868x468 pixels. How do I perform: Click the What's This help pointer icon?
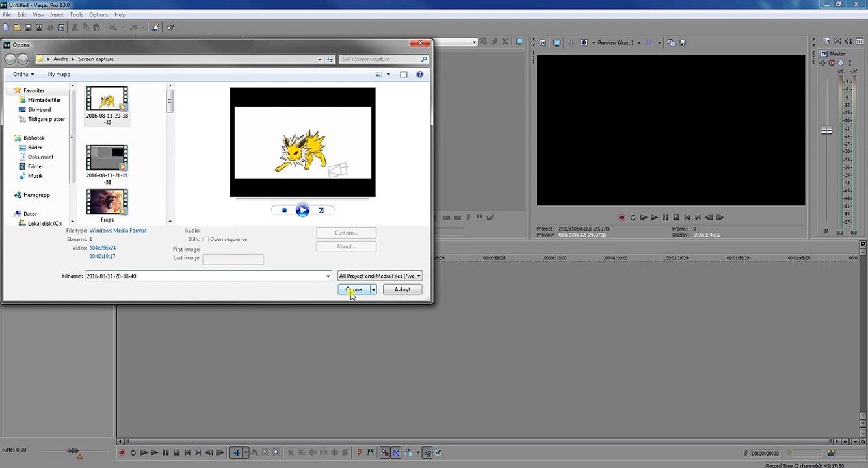170,27
